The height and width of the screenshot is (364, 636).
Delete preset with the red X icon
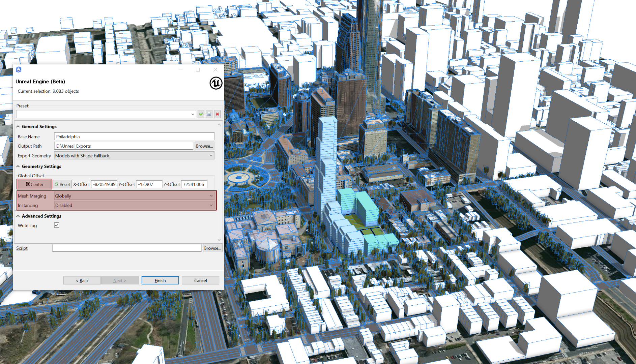pos(218,114)
